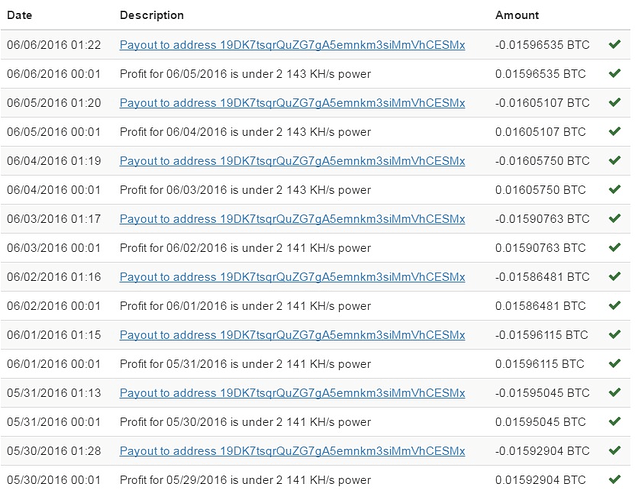The width and height of the screenshot is (635, 500).
Task: Click checkmark for 06/03/2016 01:17 payout row
Action: point(615,219)
